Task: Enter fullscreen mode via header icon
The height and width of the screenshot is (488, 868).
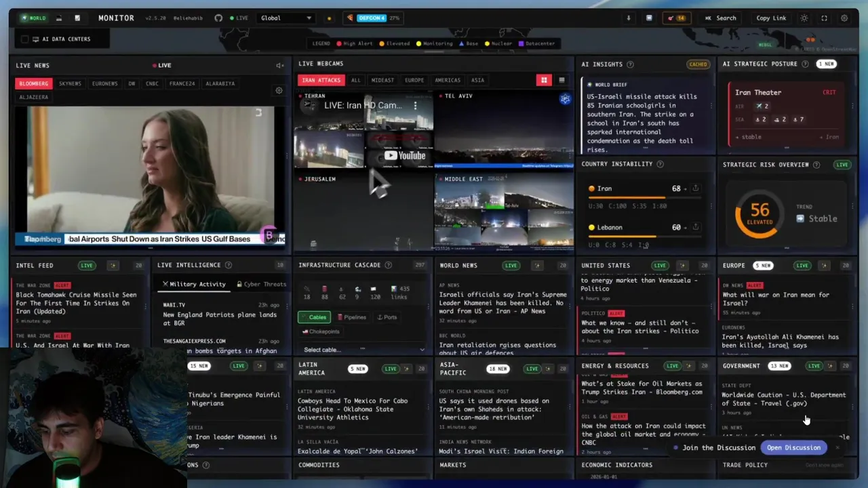Action: [825, 18]
